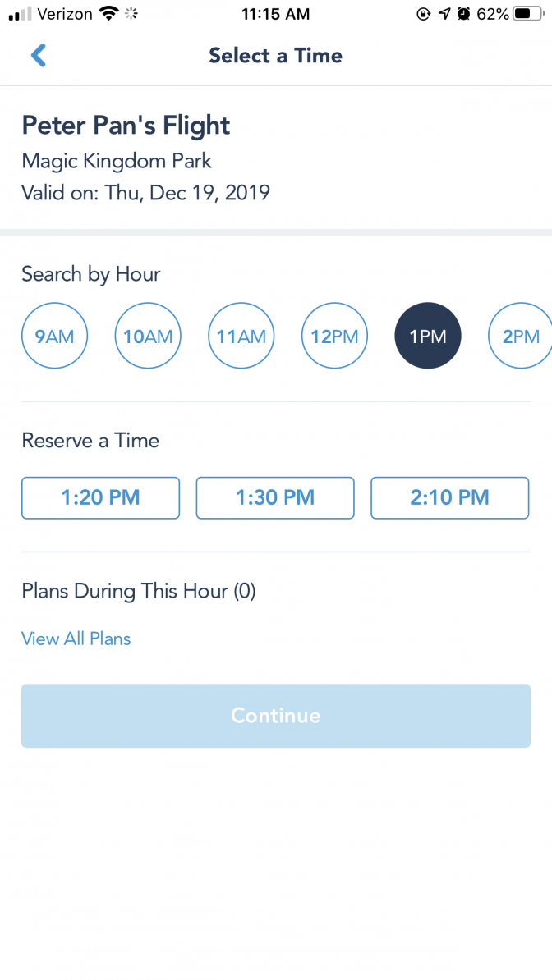Reserve the 2:10 PM time slot

pyautogui.click(x=450, y=498)
